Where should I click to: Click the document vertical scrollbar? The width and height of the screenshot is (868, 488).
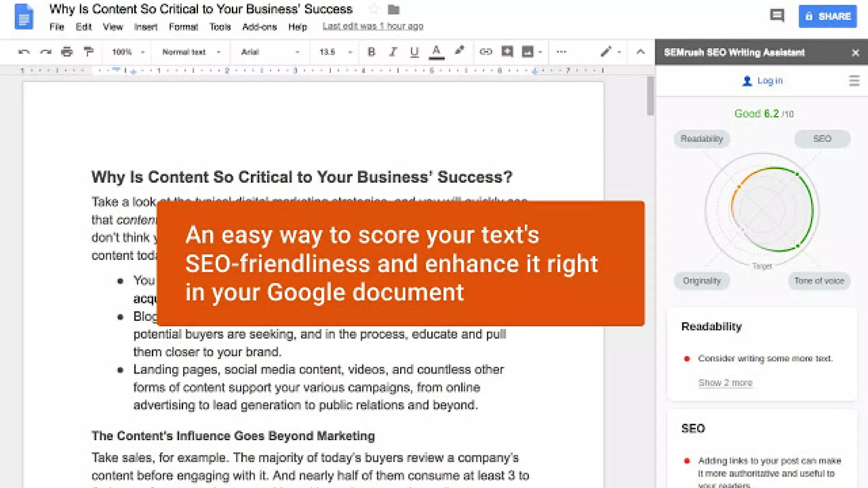coord(650,96)
